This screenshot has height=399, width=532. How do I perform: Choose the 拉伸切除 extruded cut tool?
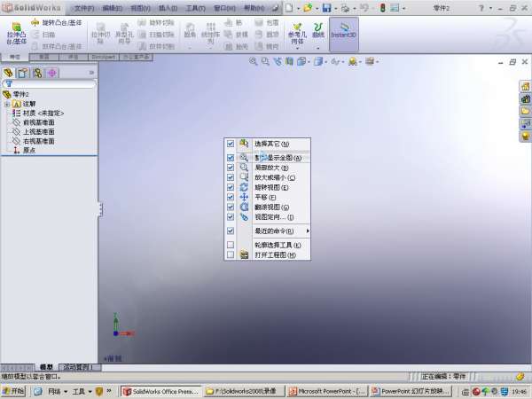tap(101, 34)
